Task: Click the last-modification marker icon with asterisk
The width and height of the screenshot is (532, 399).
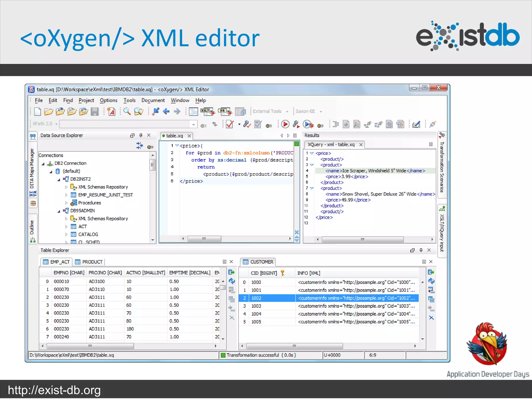Action: 156,112
